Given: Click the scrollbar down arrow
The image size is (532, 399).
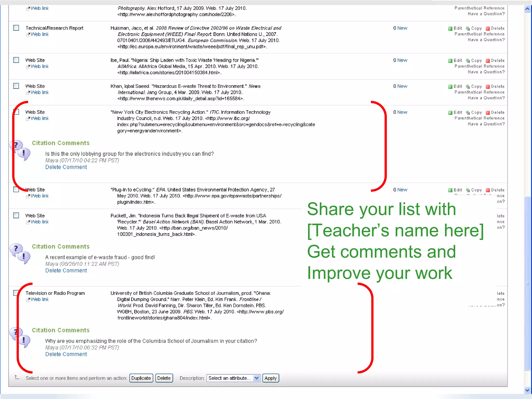Looking at the screenshot, I should click(527, 390).
